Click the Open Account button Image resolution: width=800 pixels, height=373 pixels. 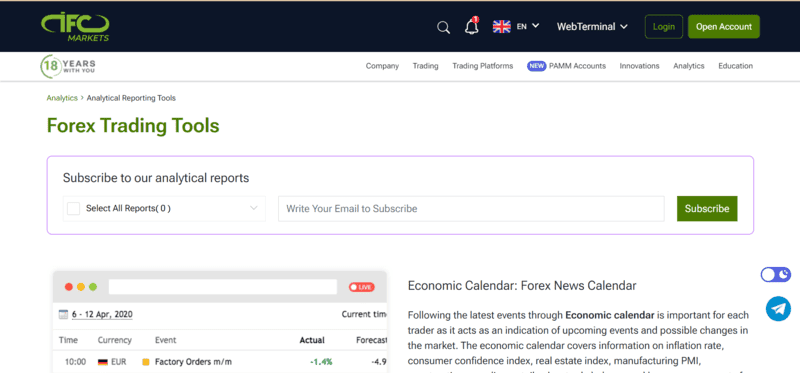click(x=723, y=27)
